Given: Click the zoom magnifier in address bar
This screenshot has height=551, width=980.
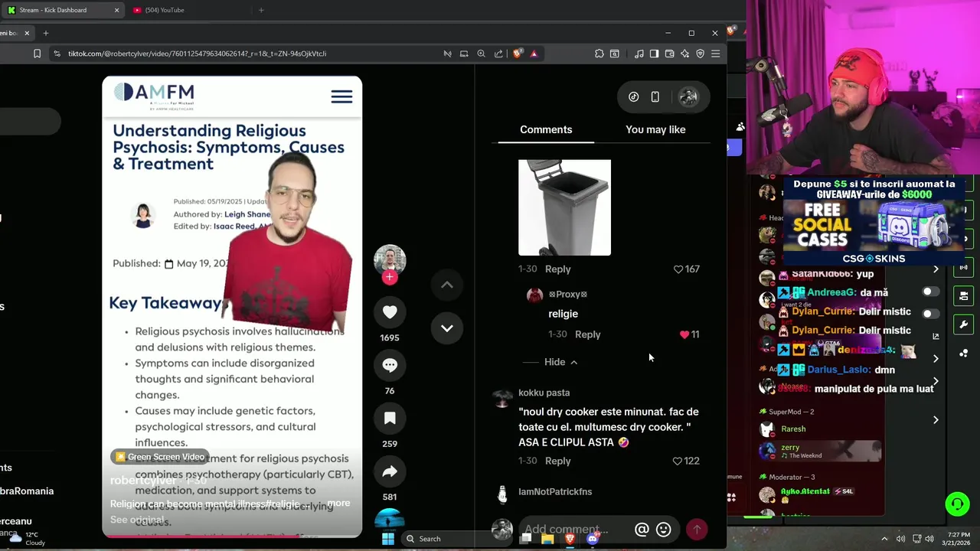Looking at the screenshot, I should 481,54.
